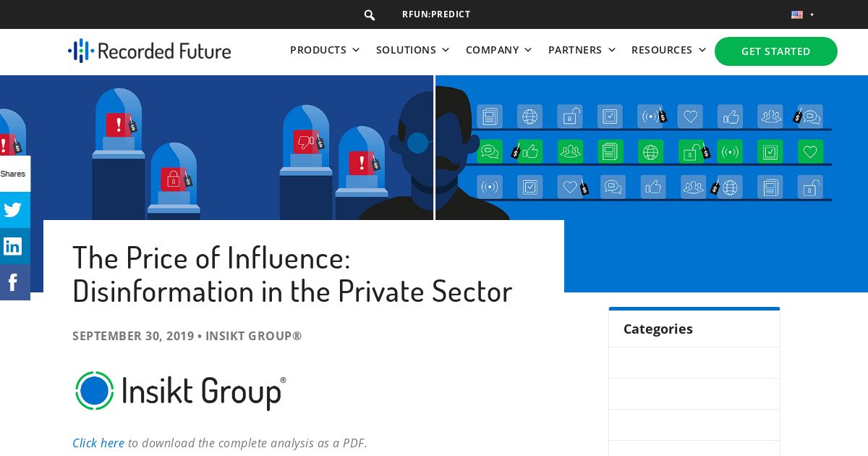
Task: Expand the Solutions dropdown menu
Action: (413, 50)
